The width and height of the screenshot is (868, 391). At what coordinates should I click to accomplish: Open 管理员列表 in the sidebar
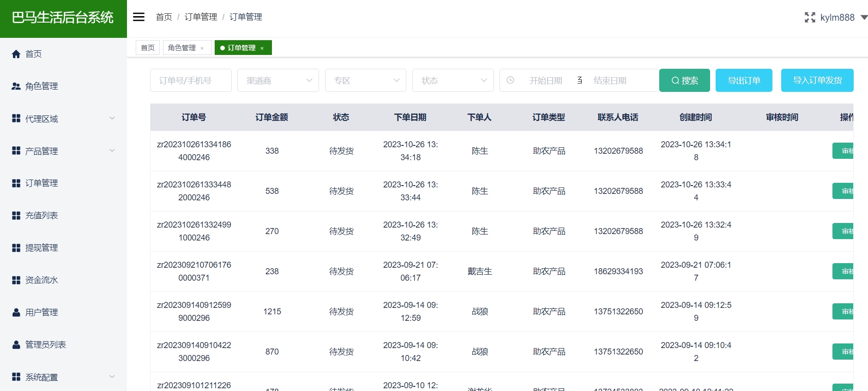63,345
